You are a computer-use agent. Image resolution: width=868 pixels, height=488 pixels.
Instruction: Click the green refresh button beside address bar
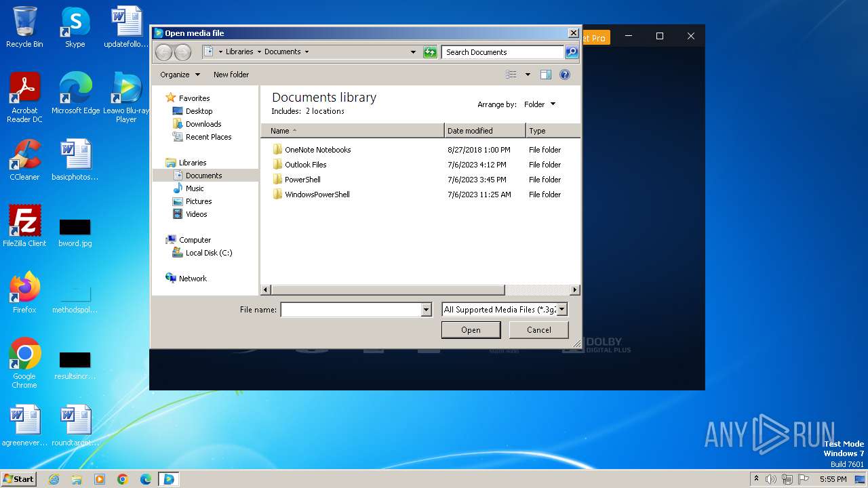tap(430, 52)
